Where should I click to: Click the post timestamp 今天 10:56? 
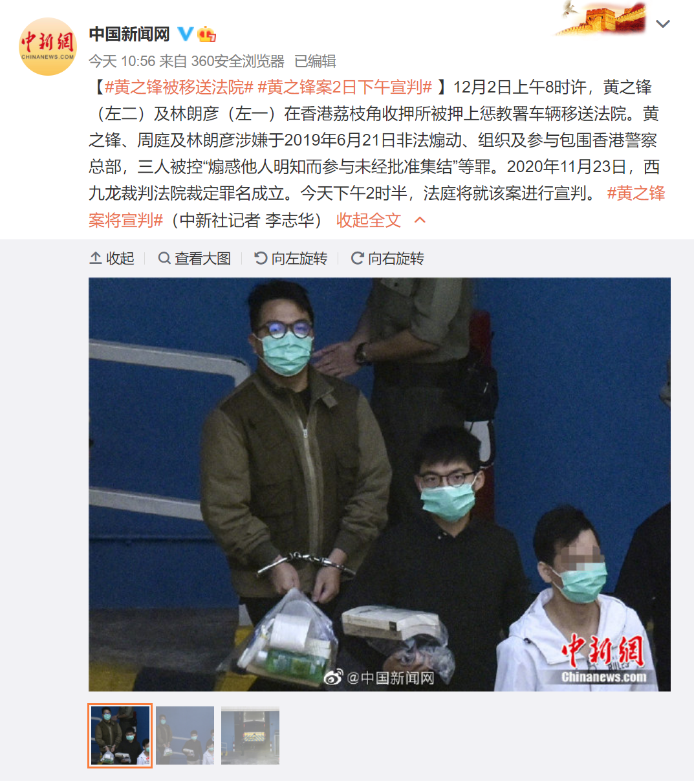(x=122, y=61)
